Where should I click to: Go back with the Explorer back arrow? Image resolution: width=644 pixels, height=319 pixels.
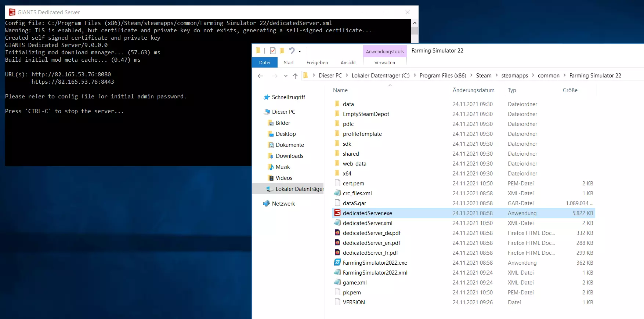[261, 76]
